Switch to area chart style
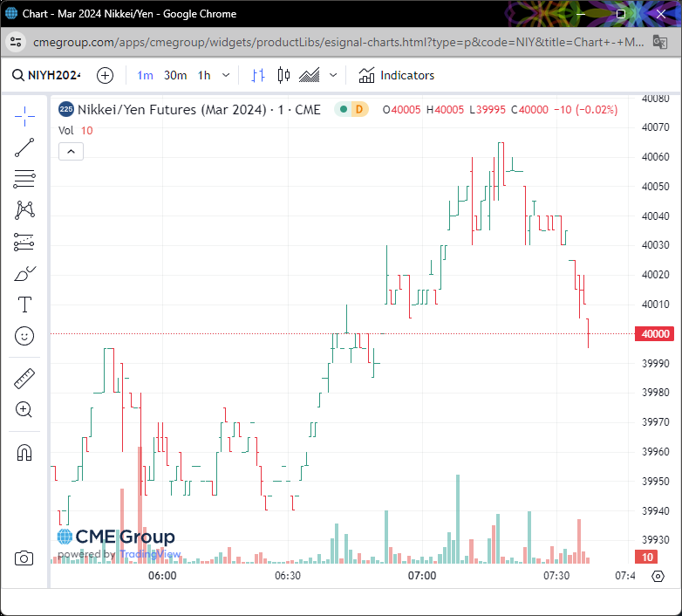The width and height of the screenshot is (682, 616). click(x=310, y=75)
